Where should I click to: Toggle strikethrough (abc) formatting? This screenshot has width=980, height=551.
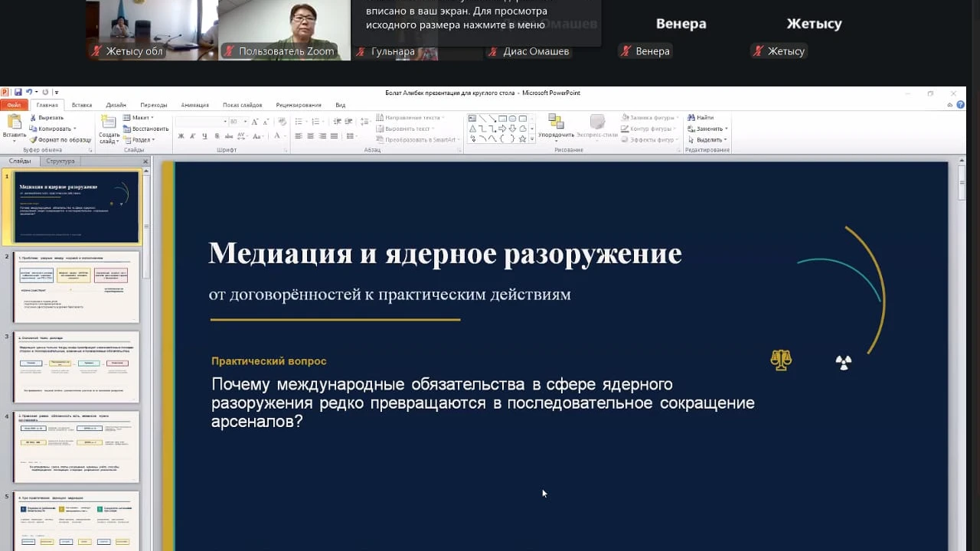point(229,136)
